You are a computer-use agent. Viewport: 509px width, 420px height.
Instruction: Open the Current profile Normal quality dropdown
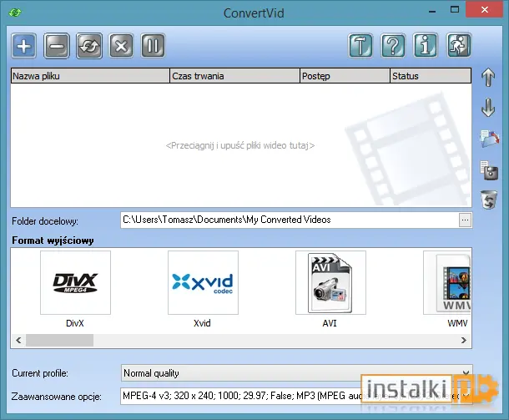[296, 373]
